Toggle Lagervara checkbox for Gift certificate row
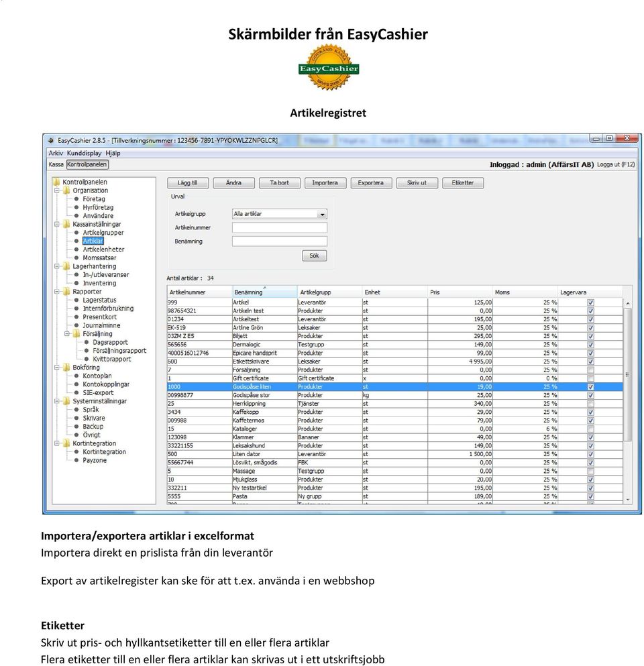The image size is (644, 666). click(x=590, y=378)
